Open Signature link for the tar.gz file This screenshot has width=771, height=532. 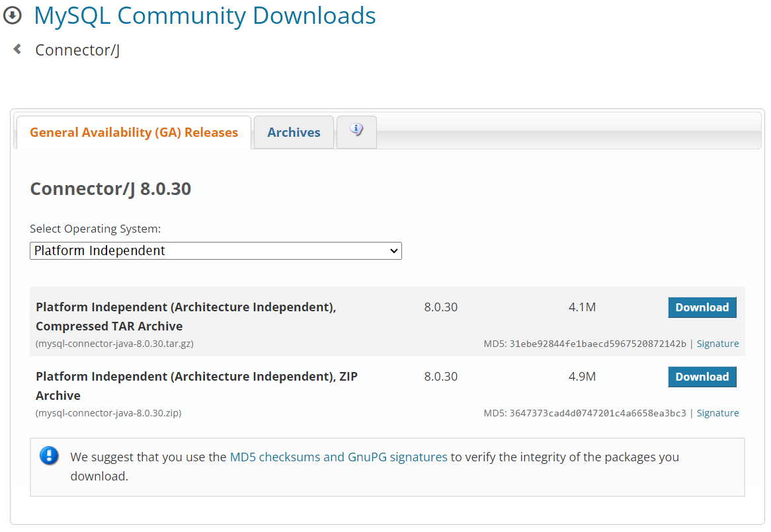coord(717,344)
